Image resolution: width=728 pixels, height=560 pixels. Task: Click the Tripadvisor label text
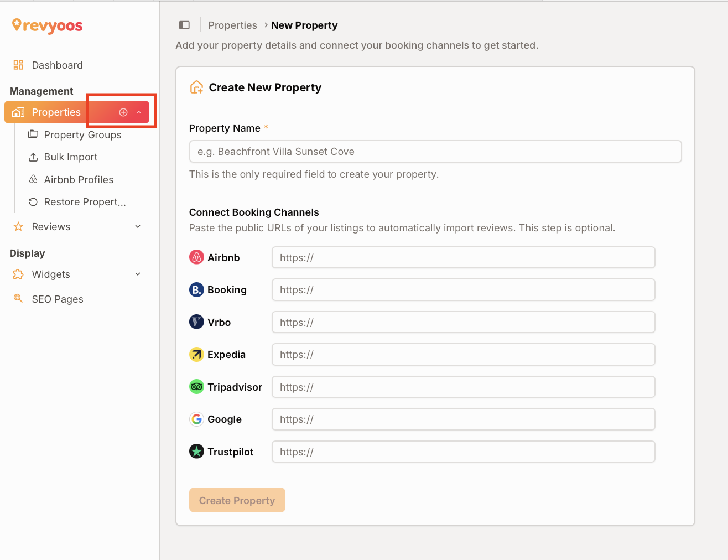pos(235,387)
